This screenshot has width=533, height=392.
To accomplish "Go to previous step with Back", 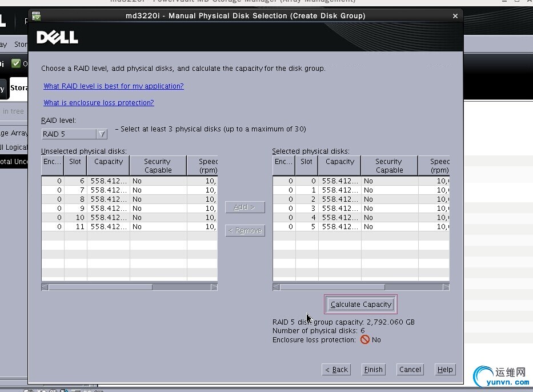I will [x=336, y=370].
